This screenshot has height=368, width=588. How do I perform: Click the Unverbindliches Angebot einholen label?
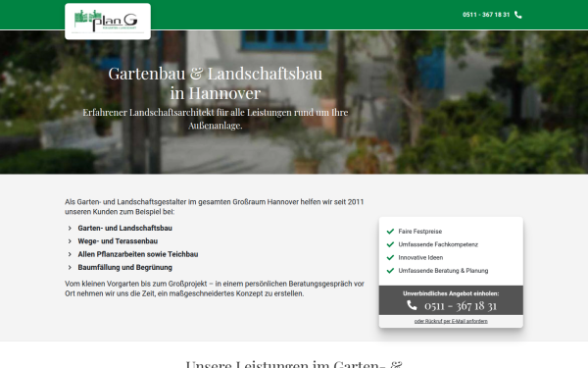coord(451,293)
